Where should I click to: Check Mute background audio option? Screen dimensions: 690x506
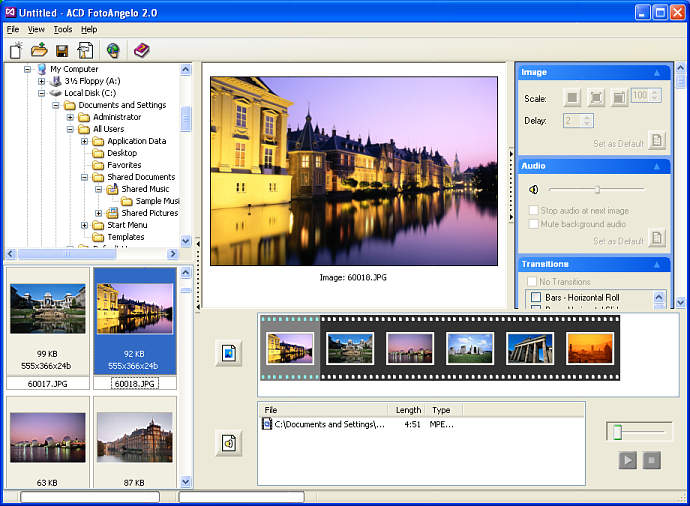click(x=534, y=224)
